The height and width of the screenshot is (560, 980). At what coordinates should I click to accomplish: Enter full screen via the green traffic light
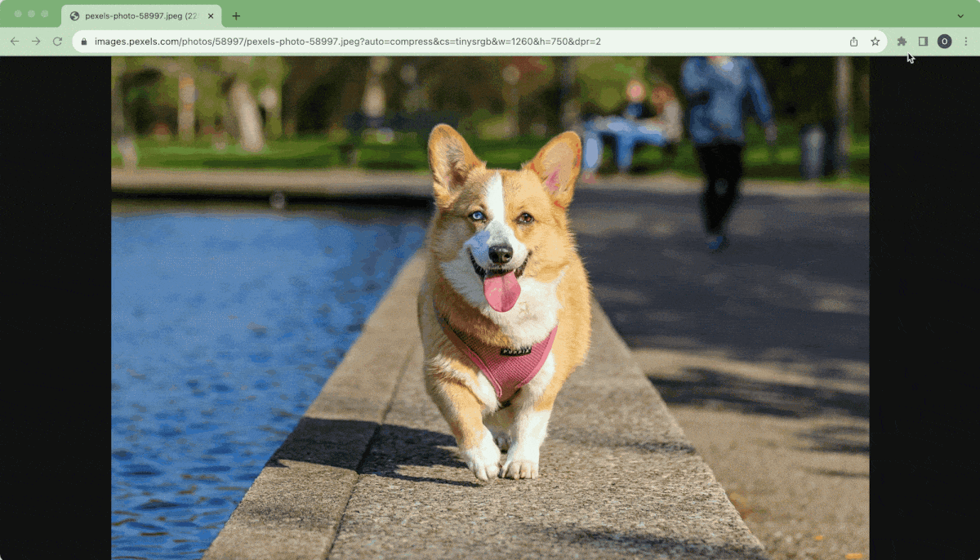pyautogui.click(x=45, y=13)
